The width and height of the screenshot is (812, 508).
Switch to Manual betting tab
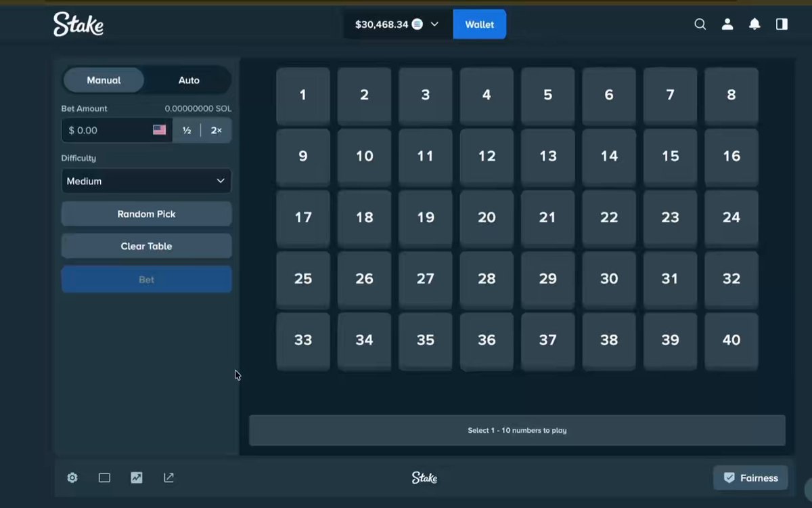104,80
